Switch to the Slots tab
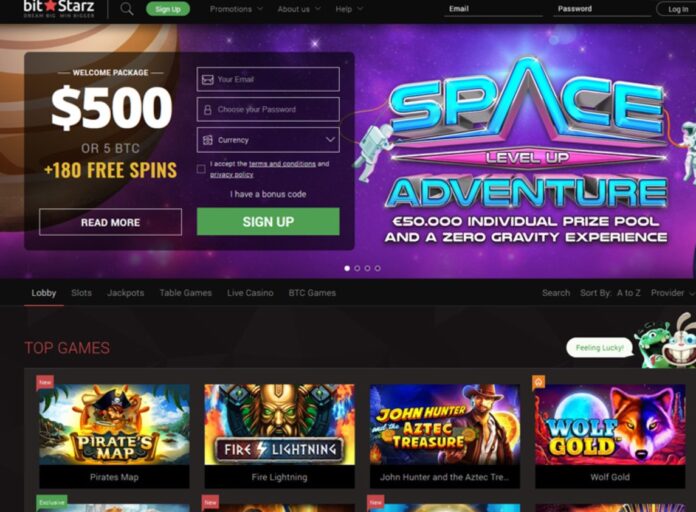Screen dimensions: 696x512 click(x=81, y=293)
